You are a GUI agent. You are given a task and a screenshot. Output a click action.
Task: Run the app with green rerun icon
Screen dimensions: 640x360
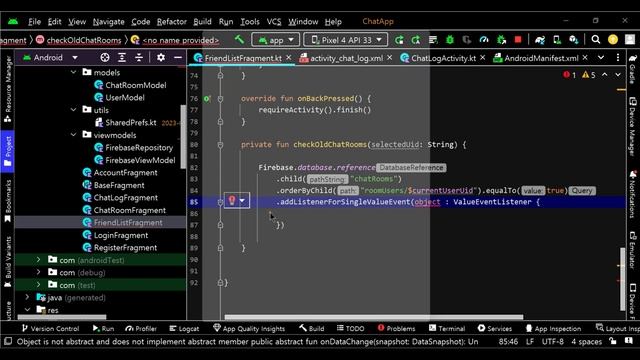[x=399, y=40]
